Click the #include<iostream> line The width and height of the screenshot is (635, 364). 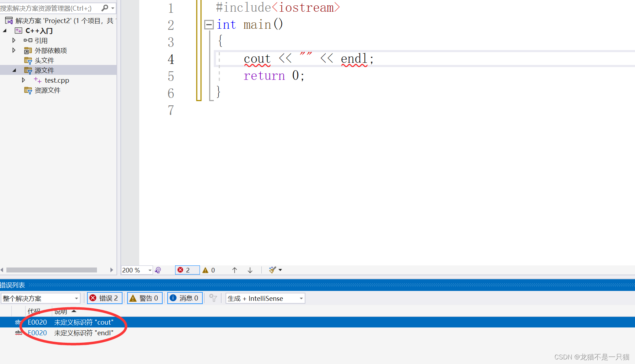click(x=278, y=7)
